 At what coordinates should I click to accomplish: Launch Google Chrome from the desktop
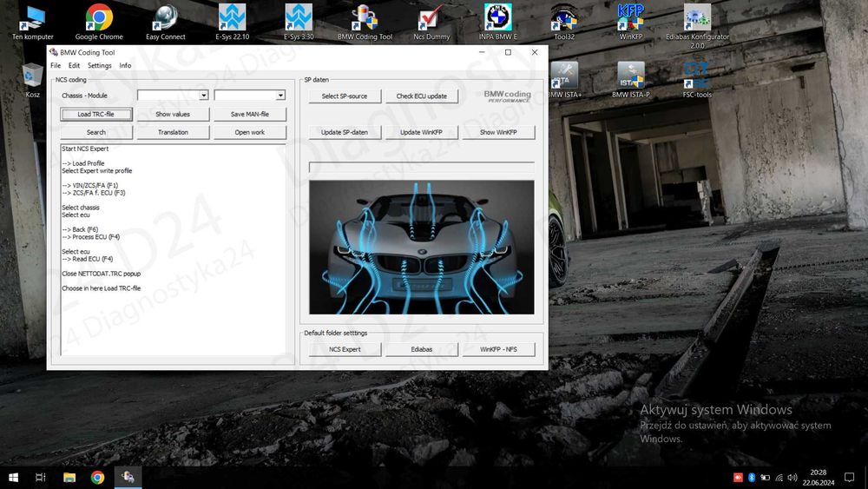99,23
